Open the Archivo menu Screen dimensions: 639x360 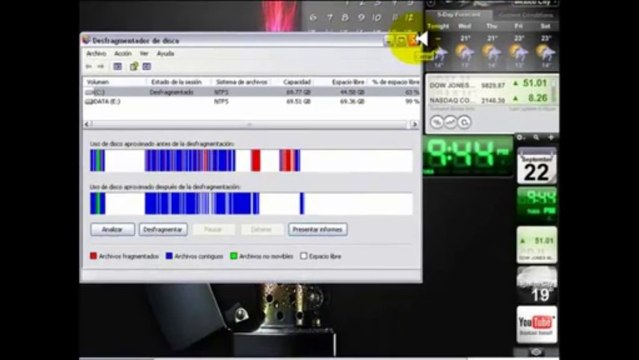(x=96, y=53)
